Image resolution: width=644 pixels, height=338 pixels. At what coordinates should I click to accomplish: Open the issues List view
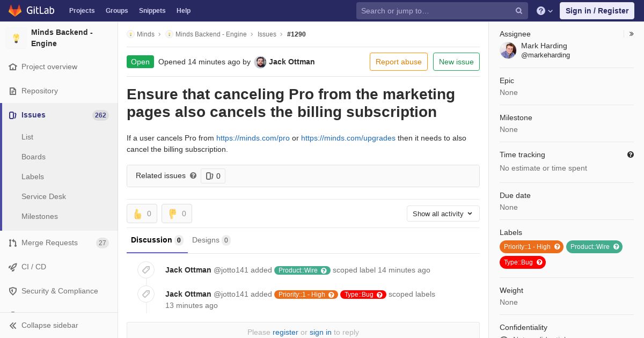27,137
